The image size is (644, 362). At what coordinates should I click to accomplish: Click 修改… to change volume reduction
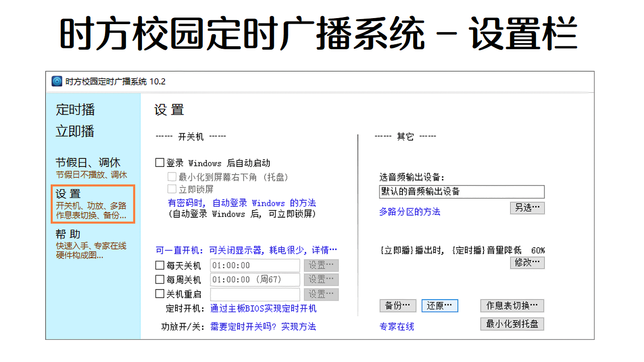(527, 262)
